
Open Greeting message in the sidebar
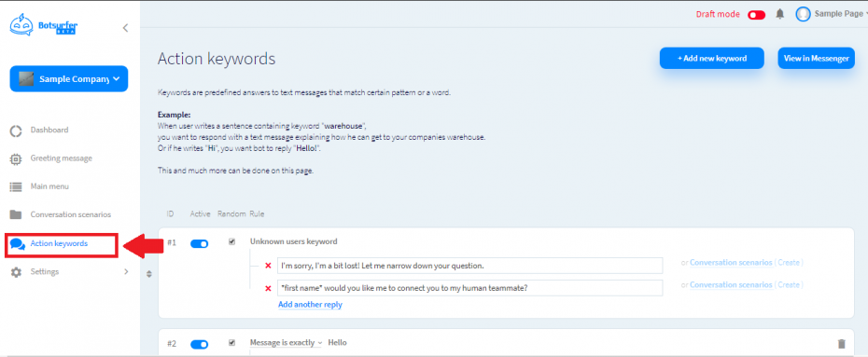pos(61,158)
